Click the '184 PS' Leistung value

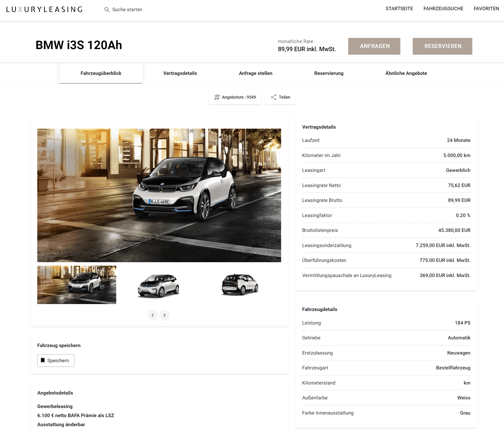click(x=462, y=323)
